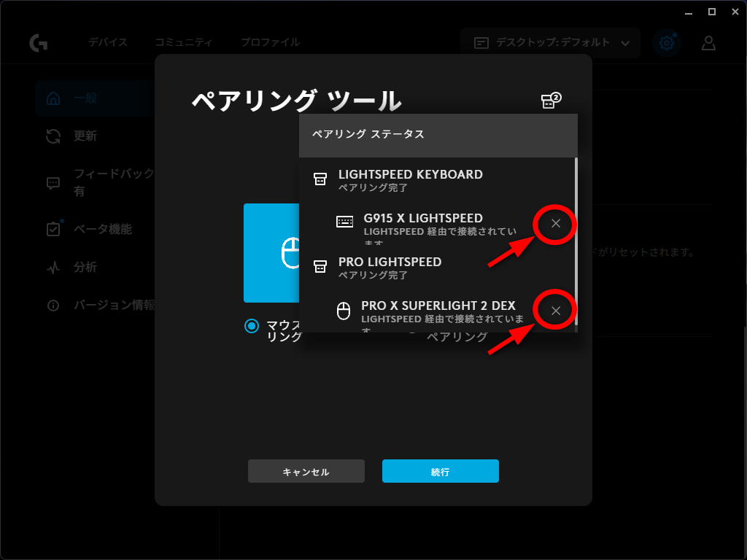
Task: Click the LIGHTSPEED KEYBOARD receiver icon
Action: 320,179
